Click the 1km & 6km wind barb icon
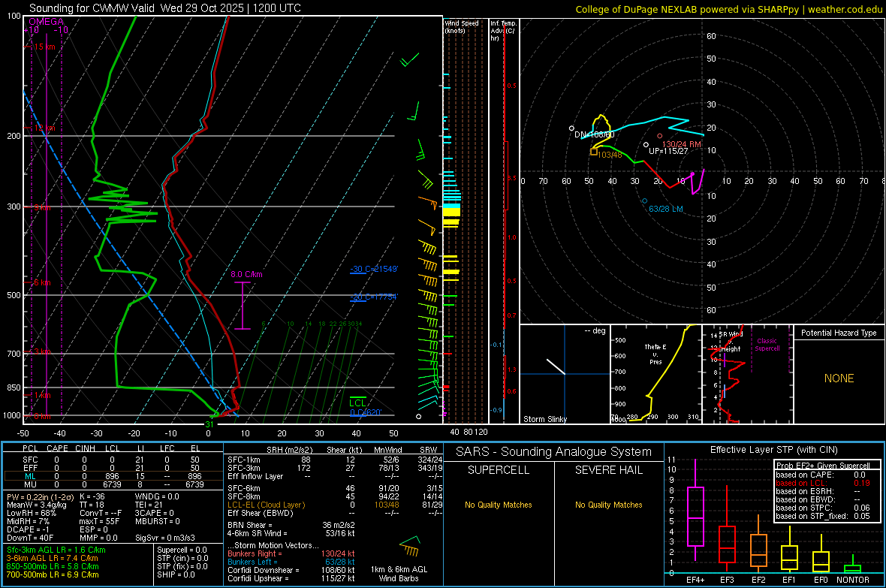The height and width of the screenshot is (588, 886). [x=409, y=546]
